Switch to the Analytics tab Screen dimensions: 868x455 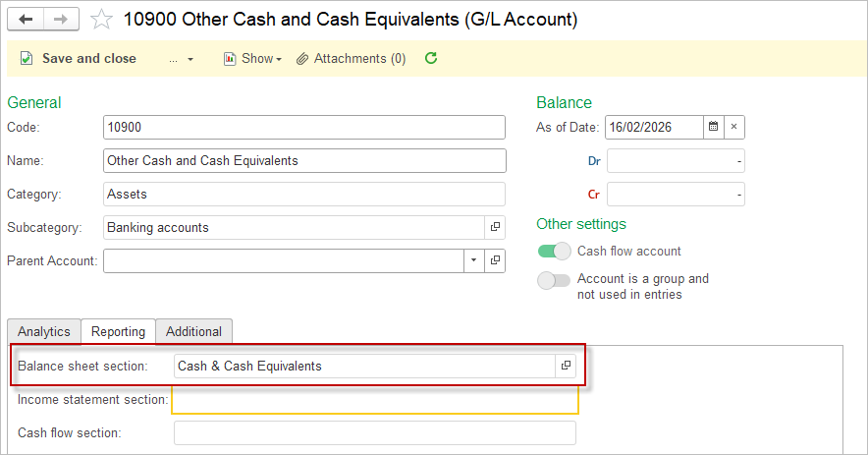click(x=44, y=331)
